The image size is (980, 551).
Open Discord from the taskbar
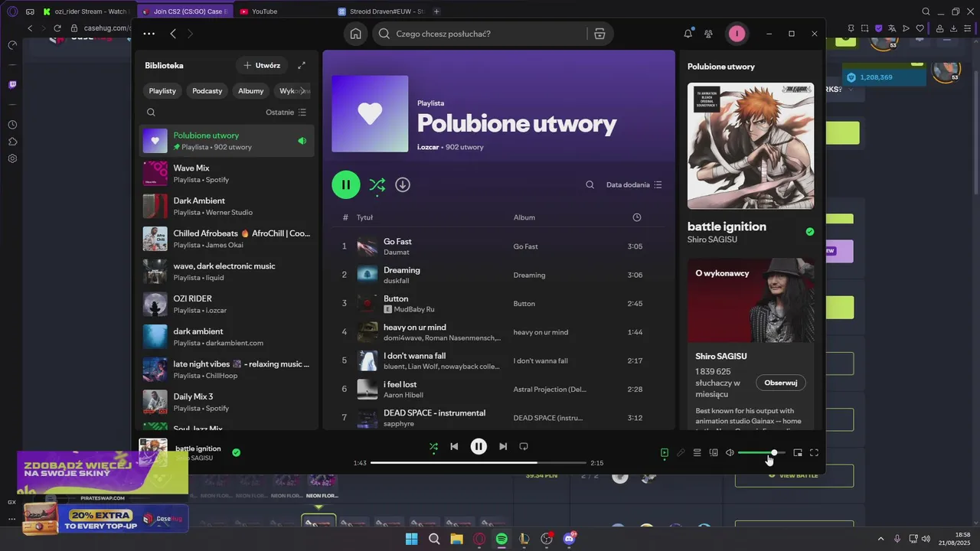[x=569, y=539]
